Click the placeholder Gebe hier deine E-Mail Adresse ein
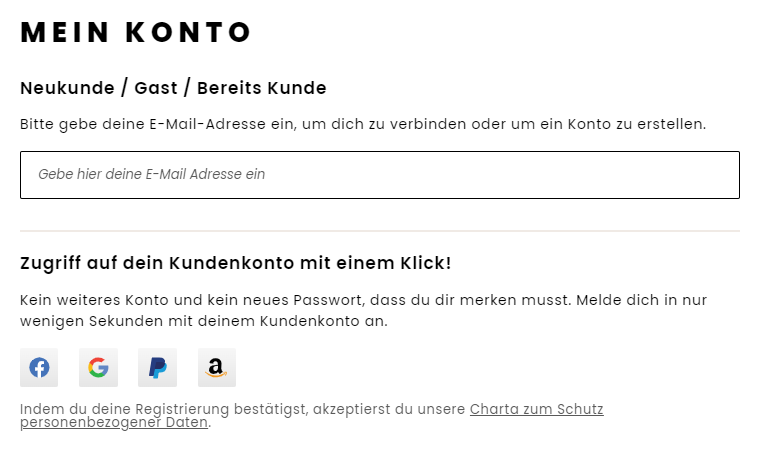 pos(152,174)
